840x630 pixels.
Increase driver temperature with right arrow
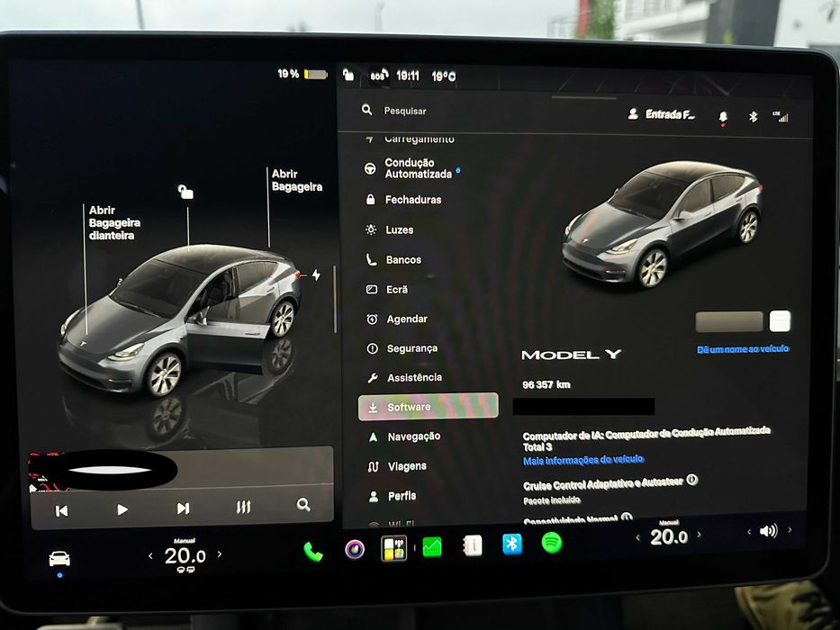220,553
